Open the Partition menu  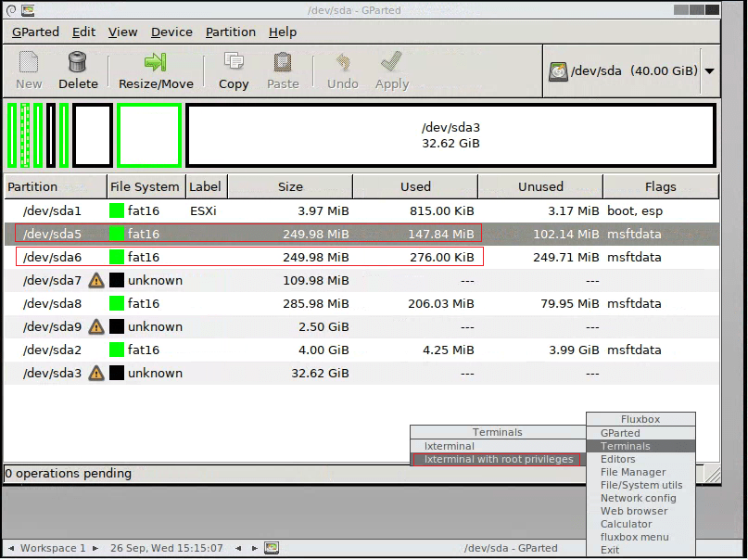(x=230, y=32)
